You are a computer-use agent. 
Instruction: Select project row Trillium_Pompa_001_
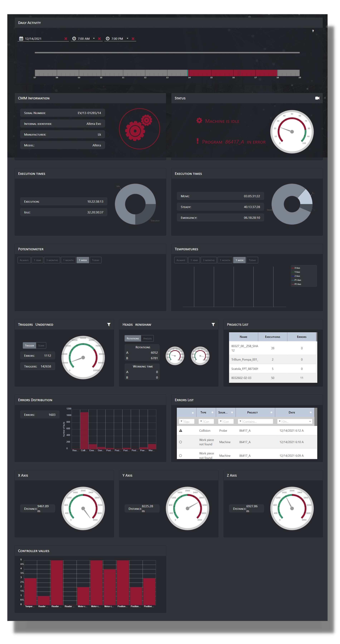[273, 359]
